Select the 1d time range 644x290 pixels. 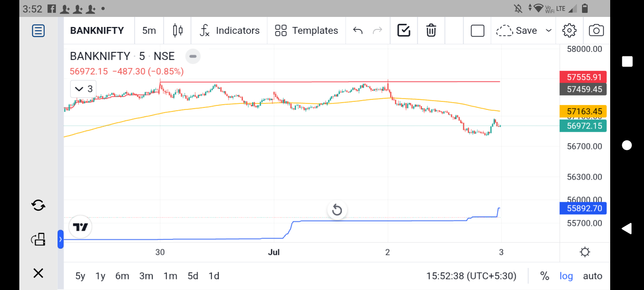coord(214,276)
